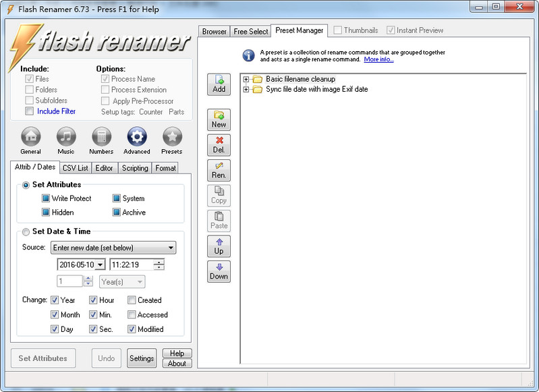
Task: Select the Set Date & Time radio
Action: [x=26, y=232]
